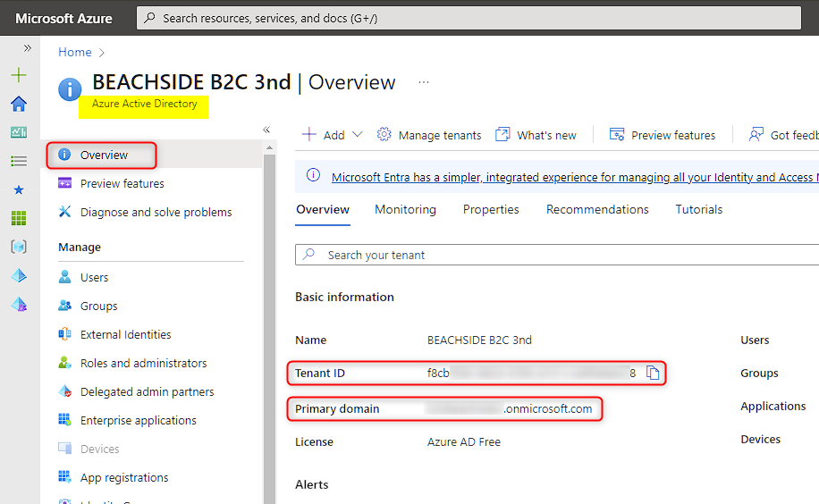
Task: Switch to the Tutorials tab
Action: tap(699, 209)
